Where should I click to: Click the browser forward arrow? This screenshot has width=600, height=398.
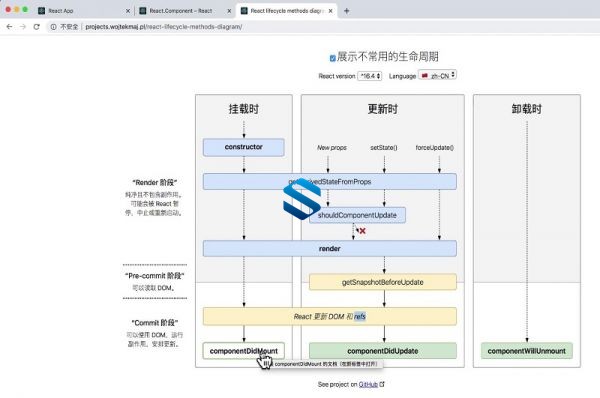click(23, 27)
